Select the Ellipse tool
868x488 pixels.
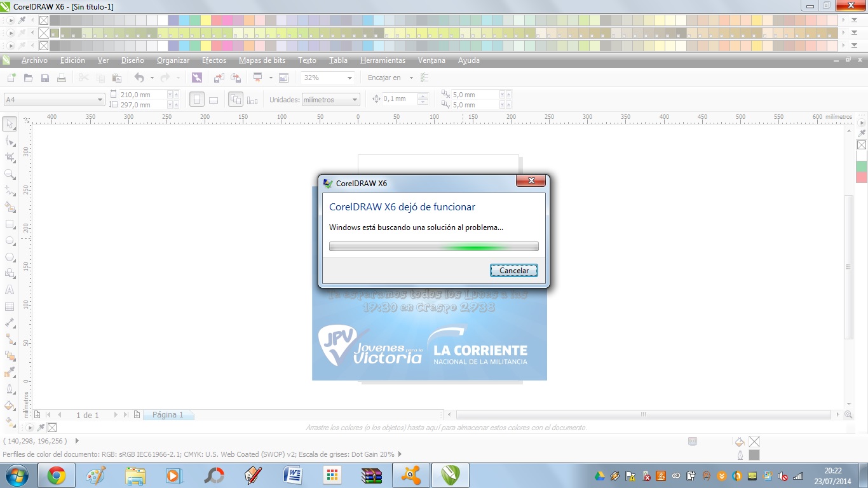point(10,240)
